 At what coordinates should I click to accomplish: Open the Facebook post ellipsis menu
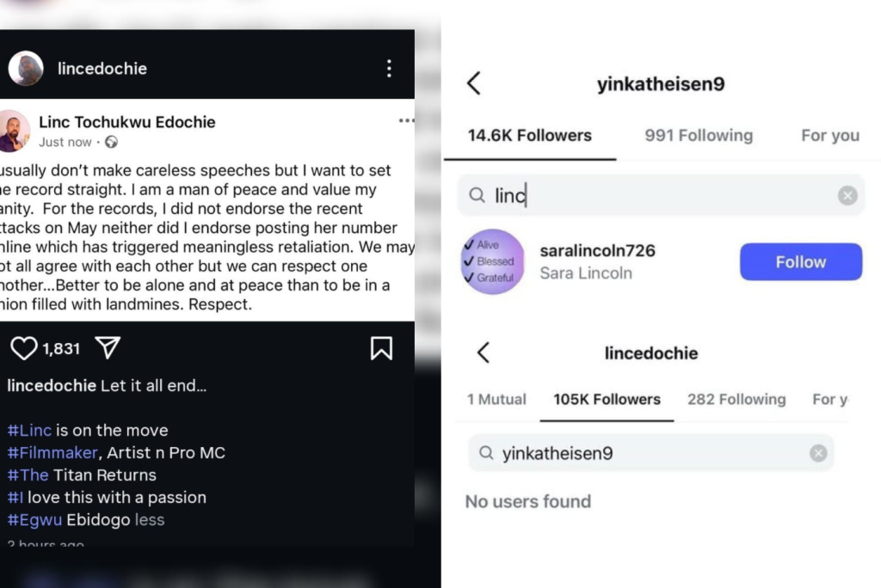(406, 121)
